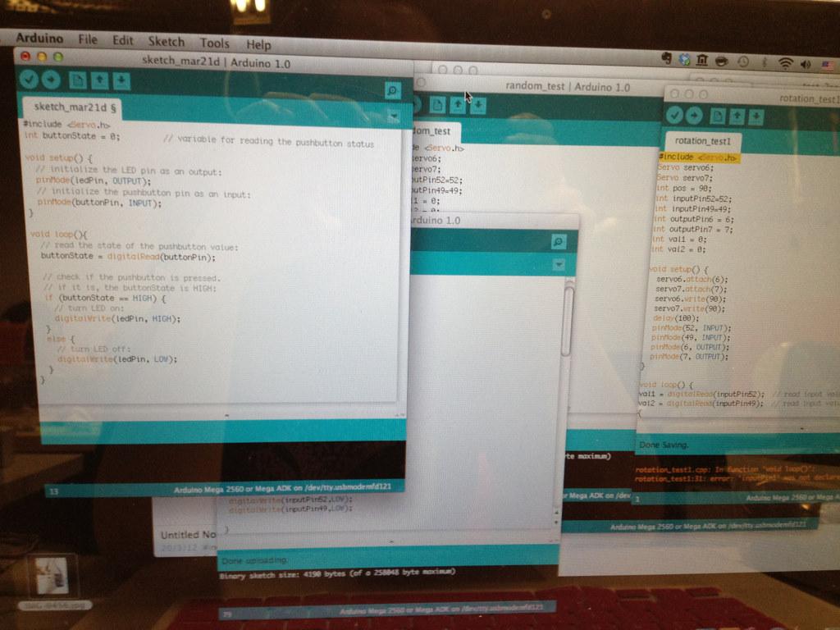
Task: Click vertical scrollbar in middle Arduino window
Action: coord(568,322)
